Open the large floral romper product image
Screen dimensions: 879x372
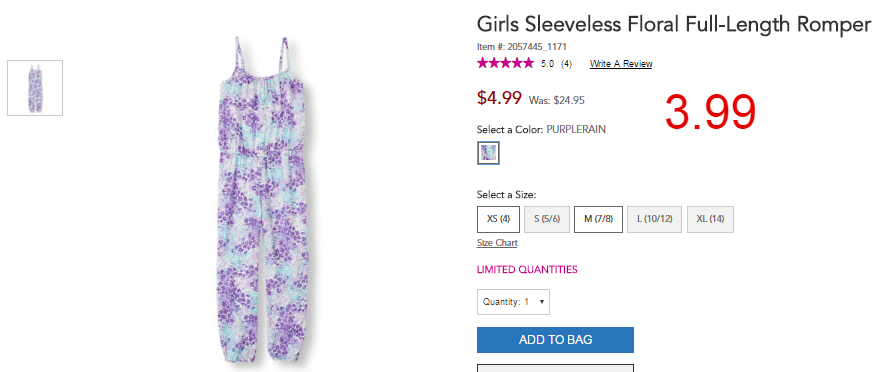point(261,203)
